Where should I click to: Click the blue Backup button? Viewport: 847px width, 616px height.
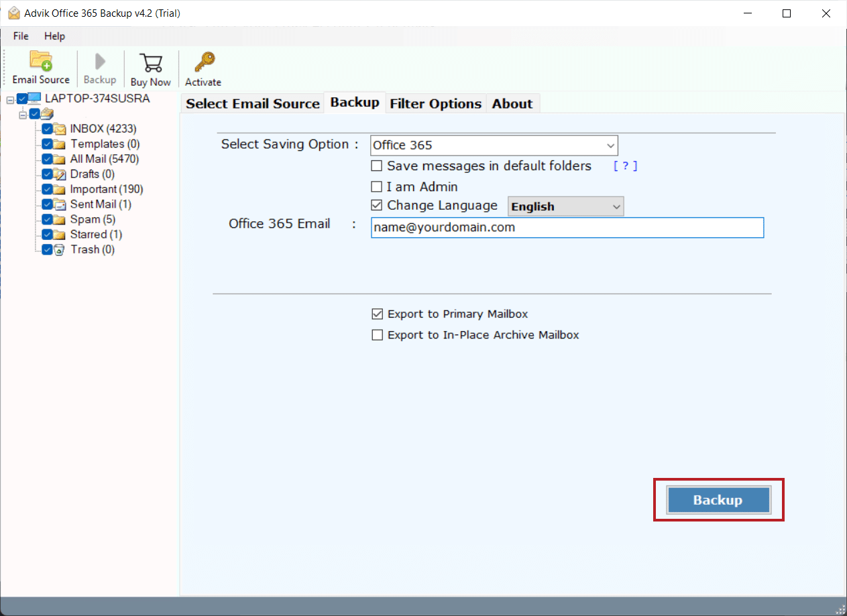click(x=718, y=500)
